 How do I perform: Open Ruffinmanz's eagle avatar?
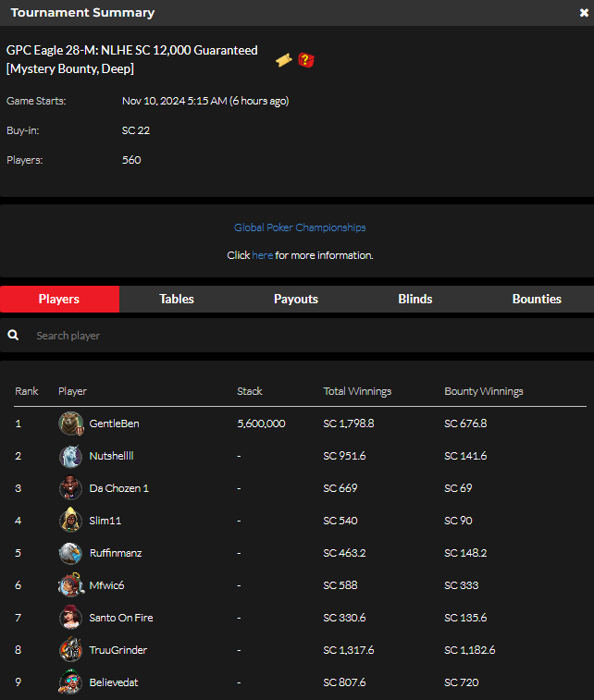(x=70, y=553)
